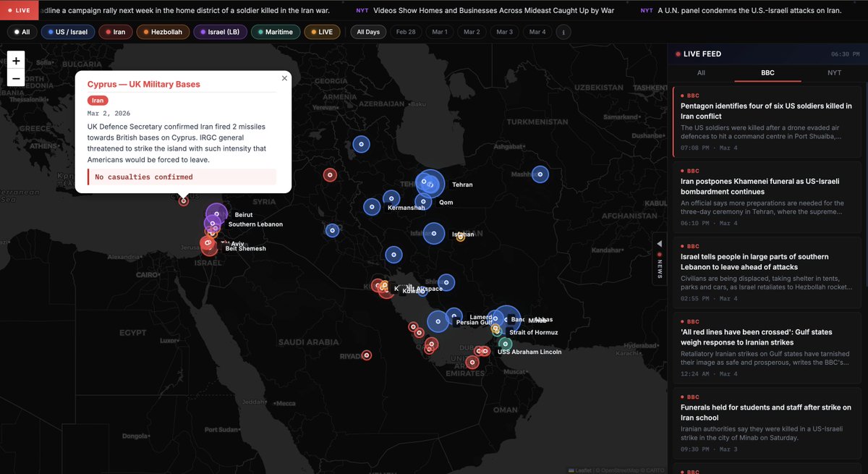
Task: Open the Iran postpones Khamenei funeral story
Action: pyautogui.click(x=767, y=196)
